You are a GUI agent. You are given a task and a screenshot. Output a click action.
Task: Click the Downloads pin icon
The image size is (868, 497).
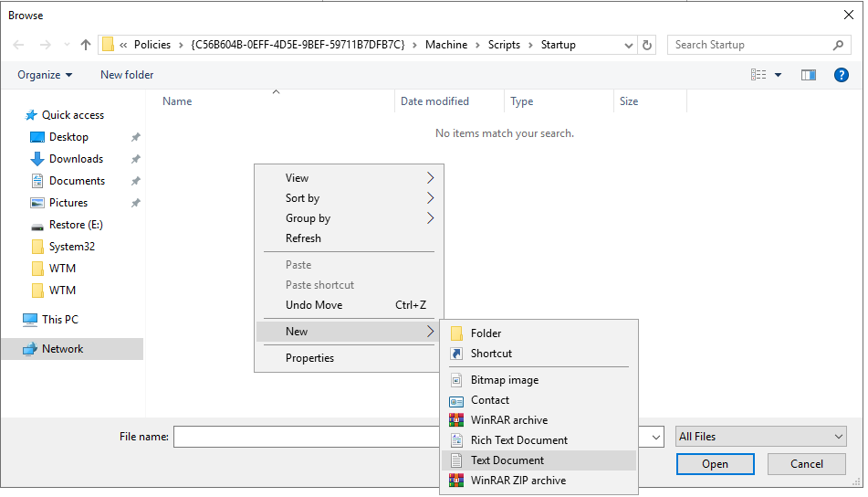coord(136,159)
